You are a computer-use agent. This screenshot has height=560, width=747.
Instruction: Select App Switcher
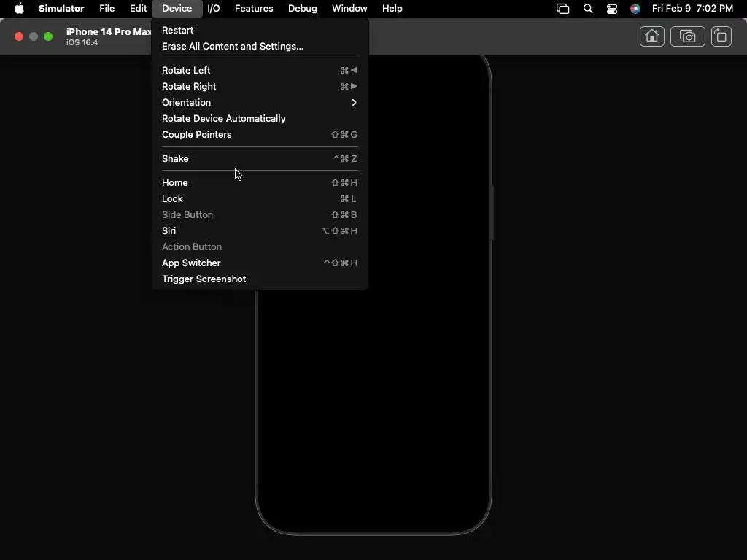coord(260,262)
